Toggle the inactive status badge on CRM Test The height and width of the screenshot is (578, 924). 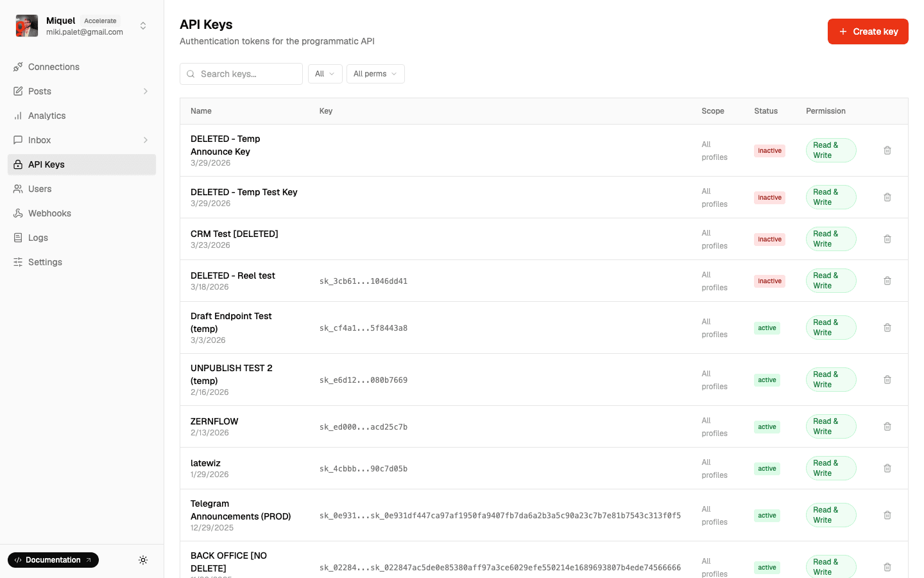(769, 239)
